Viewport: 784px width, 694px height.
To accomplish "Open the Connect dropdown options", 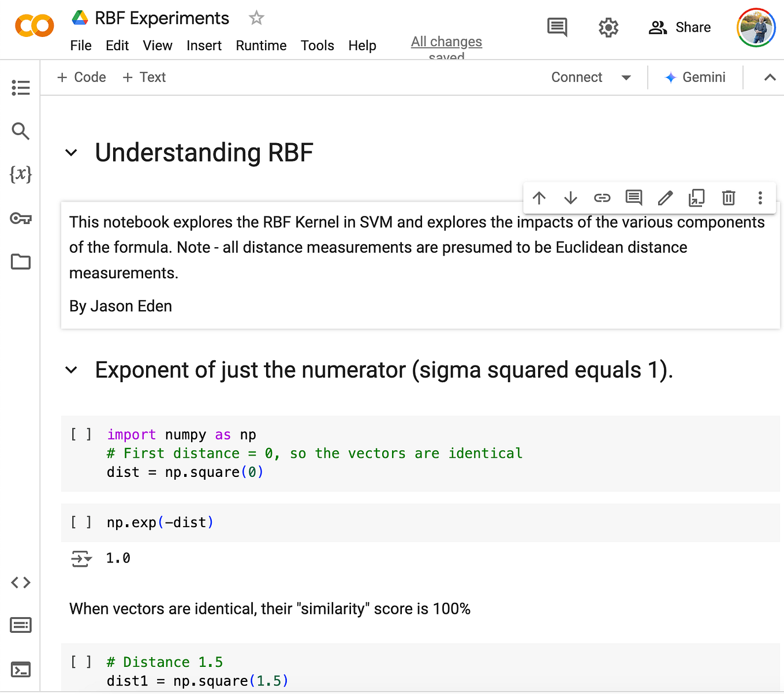I will coord(626,77).
